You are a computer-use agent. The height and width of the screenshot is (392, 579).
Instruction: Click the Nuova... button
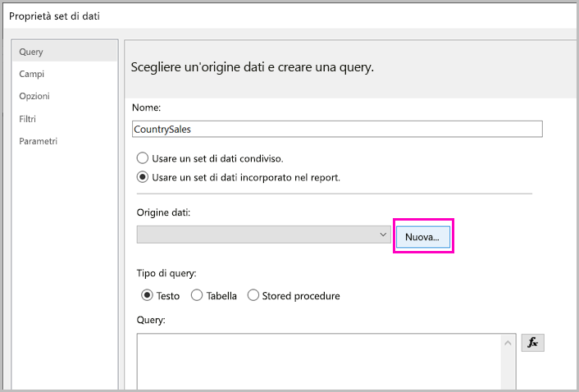pos(423,236)
